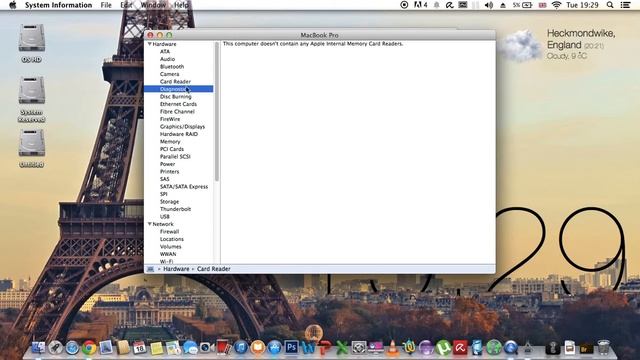Open Finder from the Dock
This screenshot has width=640, height=360.
[38, 347]
